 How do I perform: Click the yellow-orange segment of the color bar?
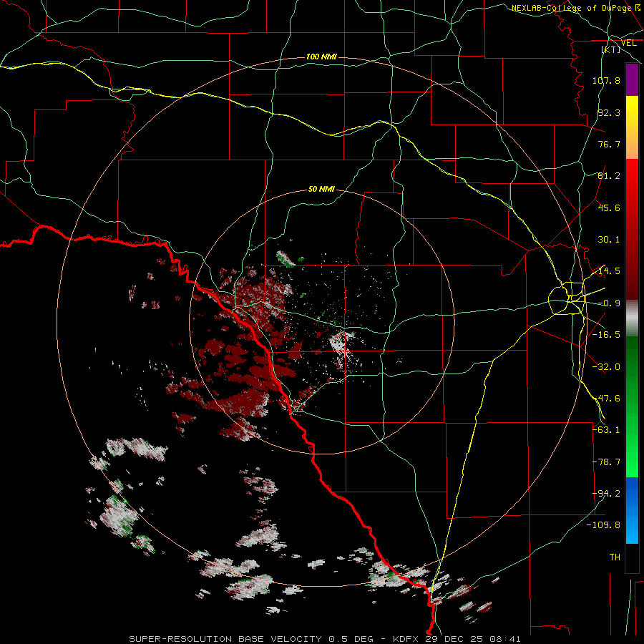[x=632, y=127]
